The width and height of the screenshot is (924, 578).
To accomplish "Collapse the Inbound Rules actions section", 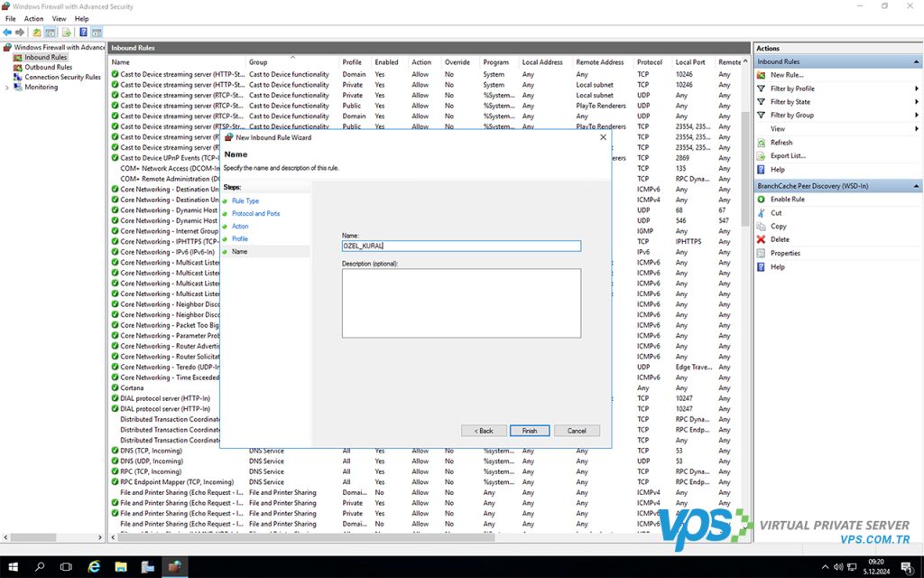I will (x=916, y=62).
